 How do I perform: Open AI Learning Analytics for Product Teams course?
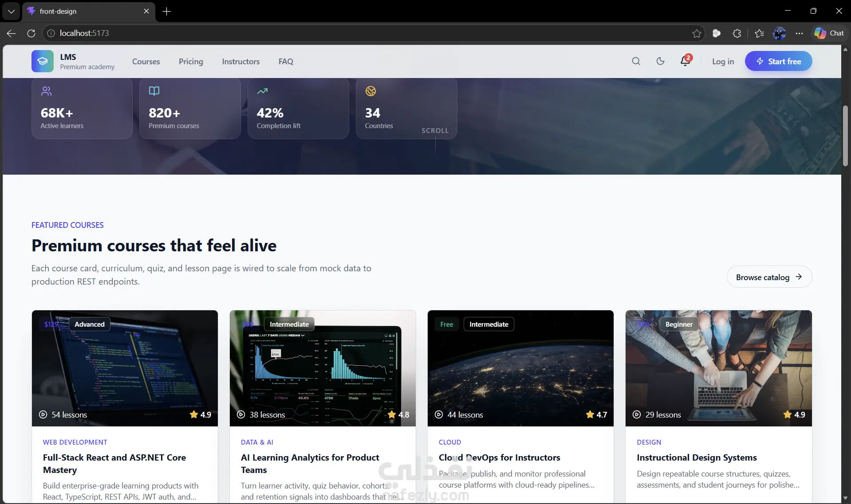click(310, 464)
